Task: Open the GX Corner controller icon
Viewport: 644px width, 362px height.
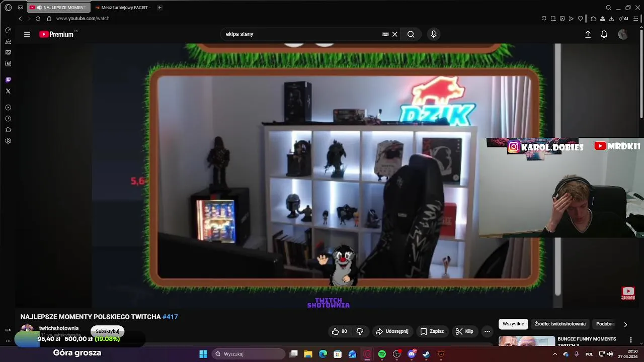Action: click(x=21, y=8)
